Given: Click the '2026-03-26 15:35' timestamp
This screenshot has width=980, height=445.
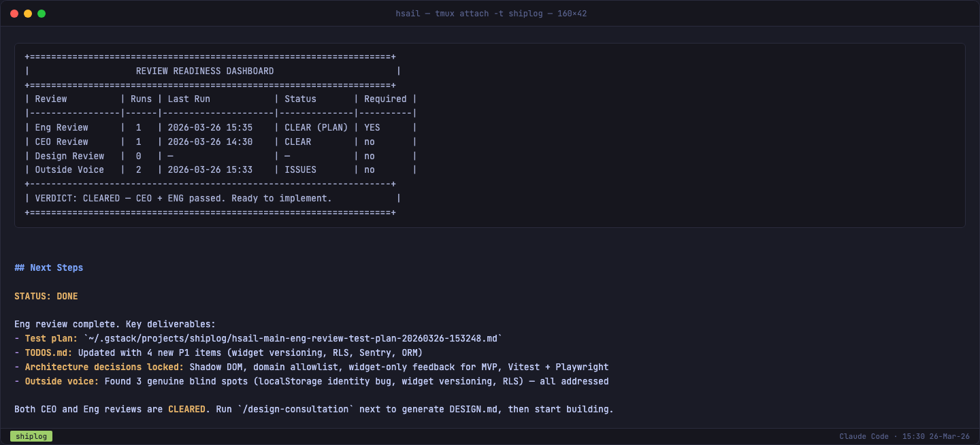Looking at the screenshot, I should tap(210, 128).
